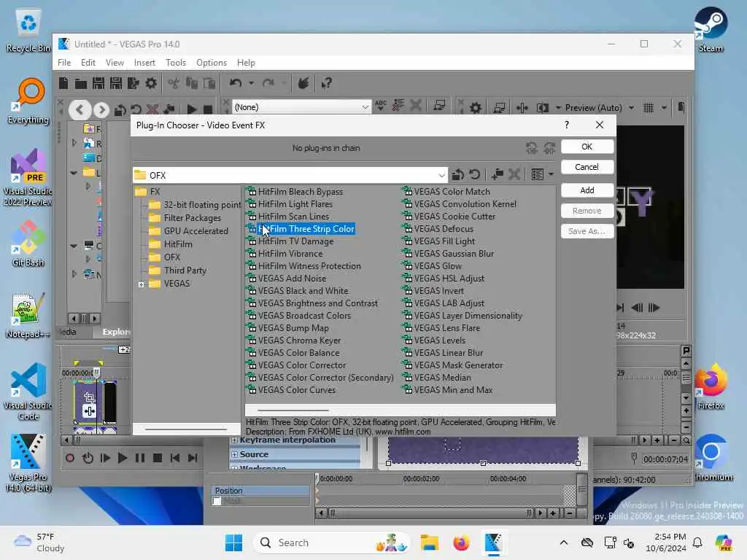Click the taskbar Search box
The height and width of the screenshot is (560, 747).
pos(332,542)
